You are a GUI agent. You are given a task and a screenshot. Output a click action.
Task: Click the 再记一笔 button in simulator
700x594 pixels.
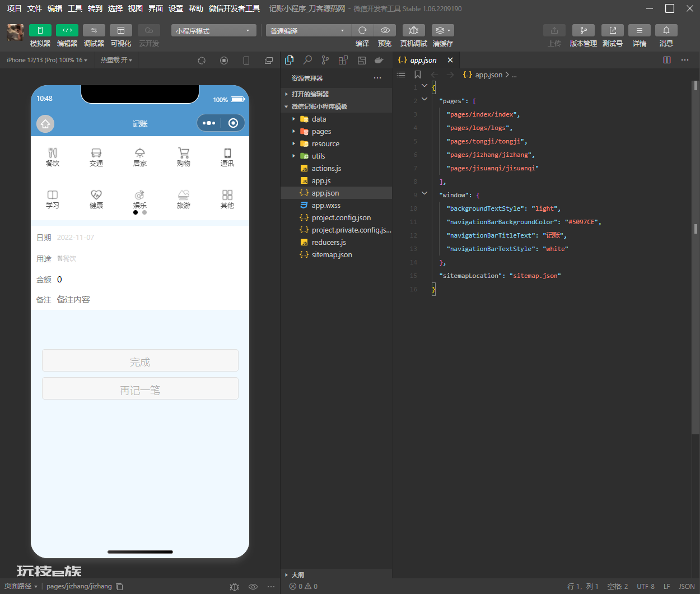[140, 388]
